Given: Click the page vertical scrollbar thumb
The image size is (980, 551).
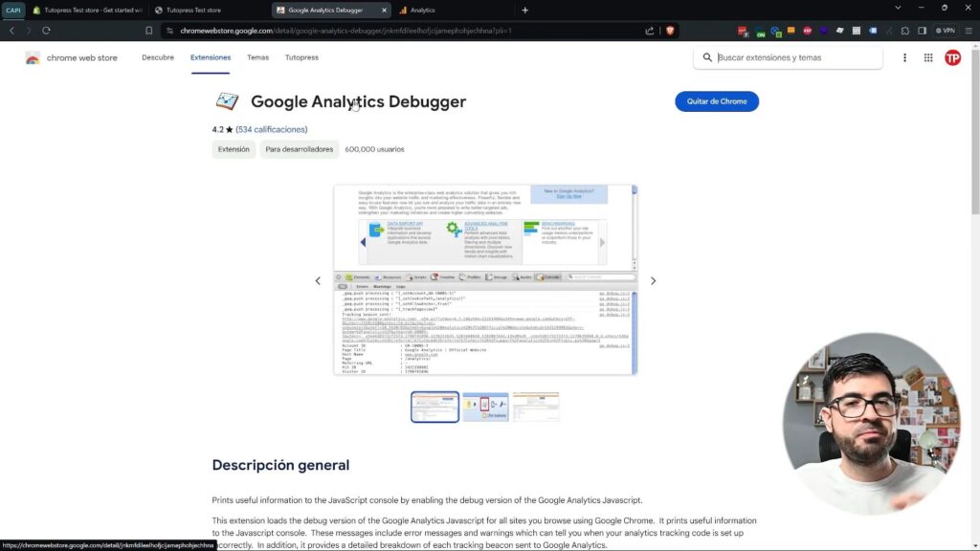Looking at the screenshot, I should pyautogui.click(x=975, y=131).
